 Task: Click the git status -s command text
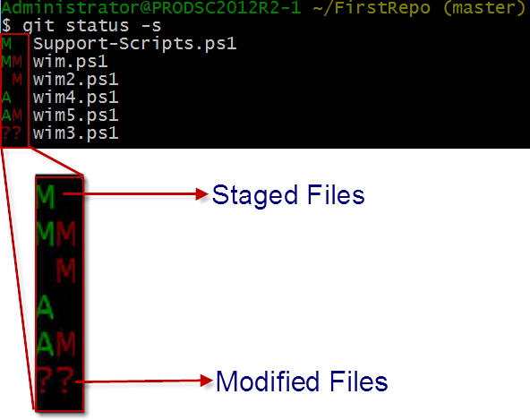(92, 26)
